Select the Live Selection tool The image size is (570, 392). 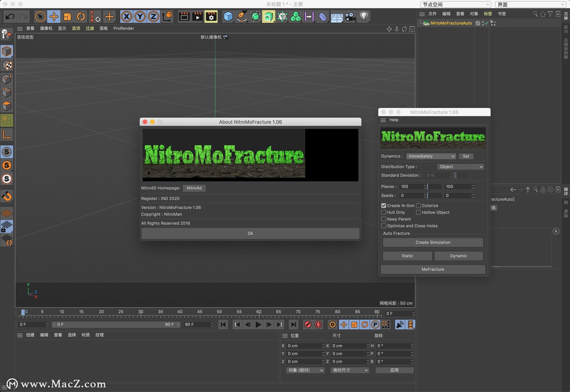tap(40, 17)
